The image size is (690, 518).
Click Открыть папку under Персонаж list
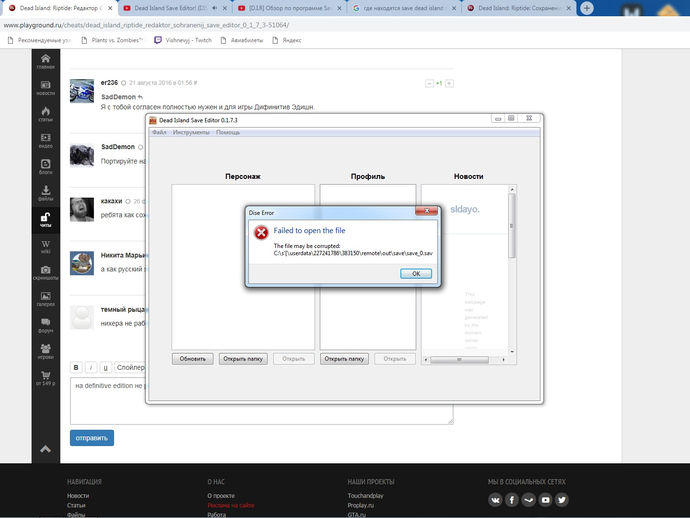(x=243, y=359)
